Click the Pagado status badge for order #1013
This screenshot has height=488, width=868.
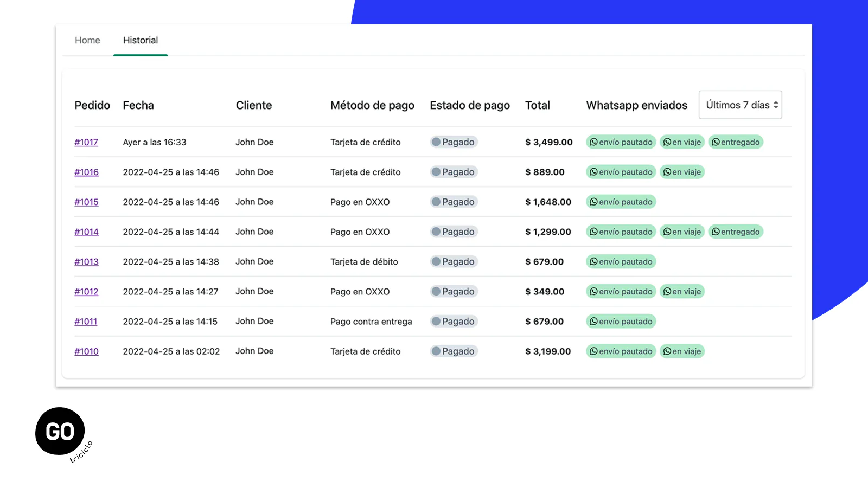(x=454, y=261)
